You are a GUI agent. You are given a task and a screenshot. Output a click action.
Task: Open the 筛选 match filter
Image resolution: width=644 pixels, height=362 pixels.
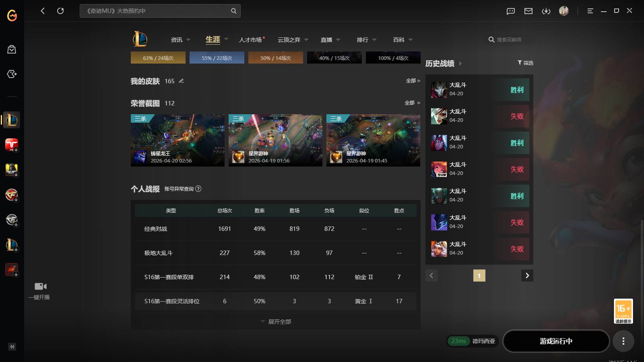point(525,63)
